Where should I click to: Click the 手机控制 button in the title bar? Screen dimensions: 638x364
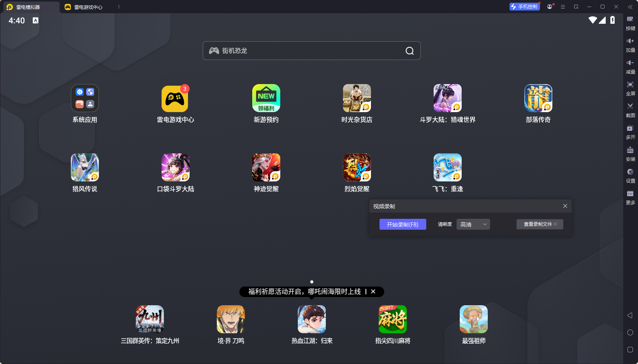(525, 7)
